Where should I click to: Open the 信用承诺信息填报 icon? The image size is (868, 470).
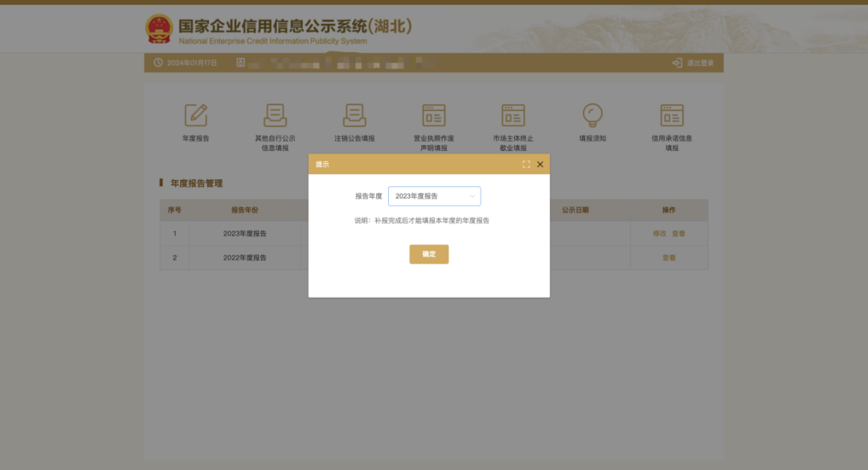(x=672, y=116)
